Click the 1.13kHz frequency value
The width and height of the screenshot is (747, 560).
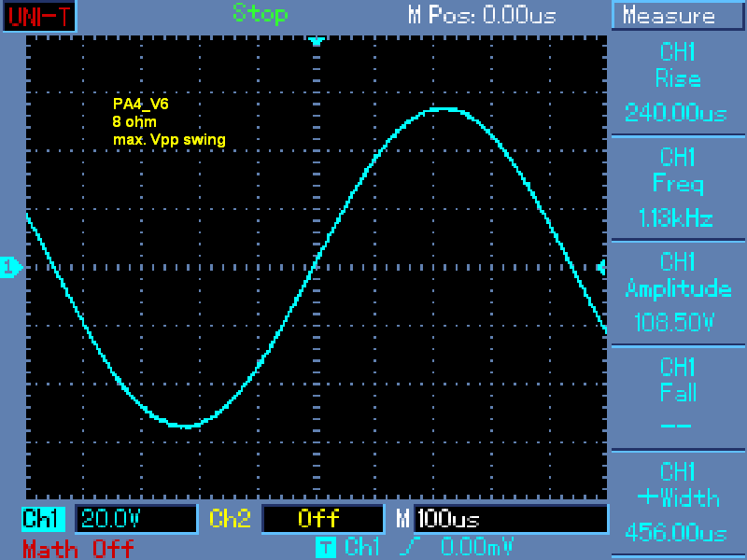tap(675, 218)
